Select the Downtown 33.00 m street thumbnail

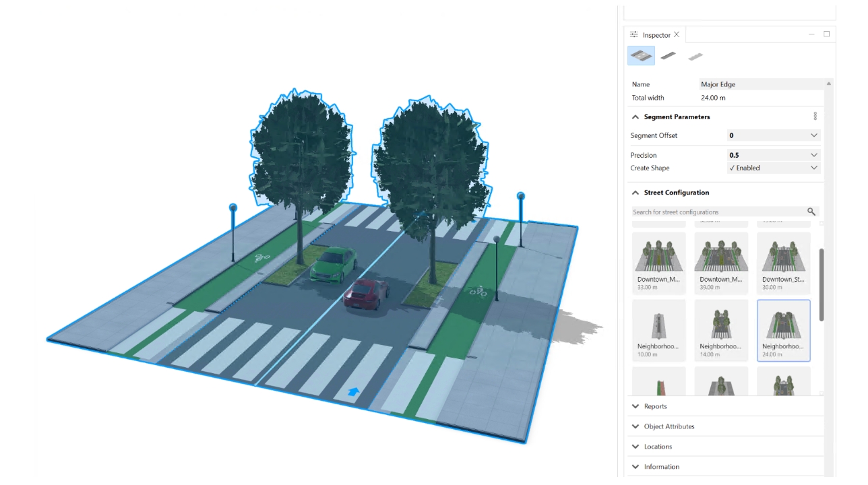(x=659, y=263)
